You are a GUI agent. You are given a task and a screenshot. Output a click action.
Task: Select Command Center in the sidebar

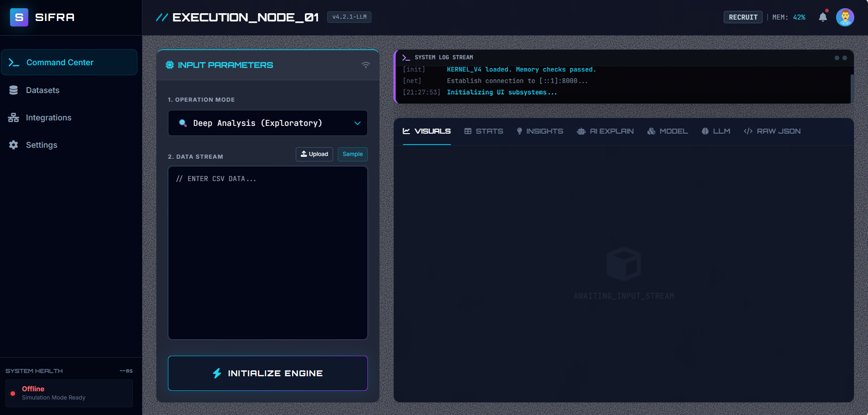(x=60, y=62)
